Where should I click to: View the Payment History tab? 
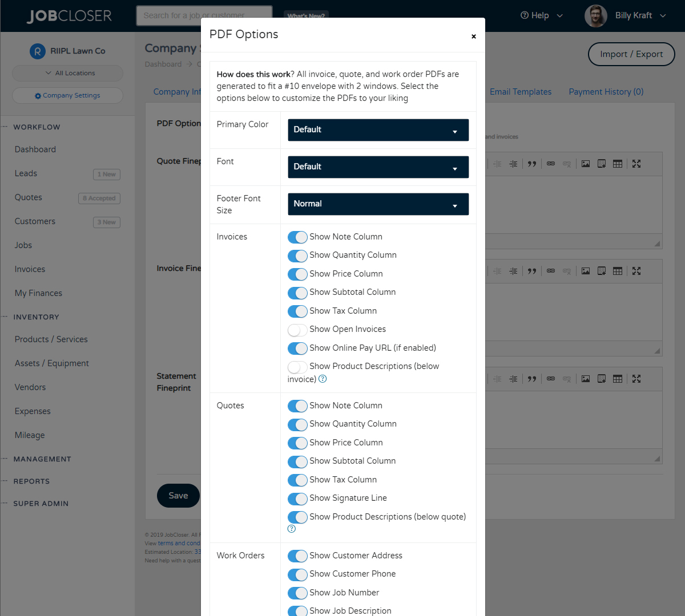click(x=606, y=91)
